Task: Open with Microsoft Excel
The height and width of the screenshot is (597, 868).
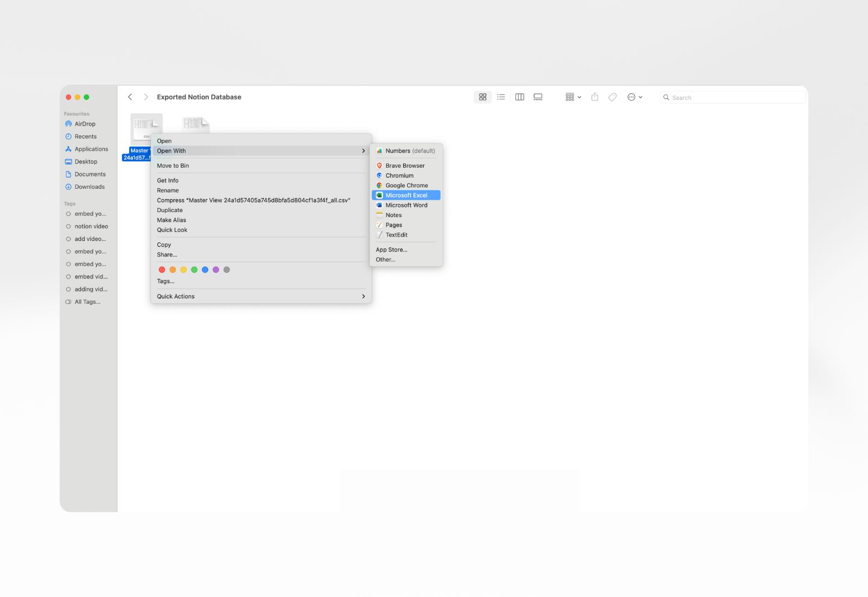Action: (x=406, y=195)
